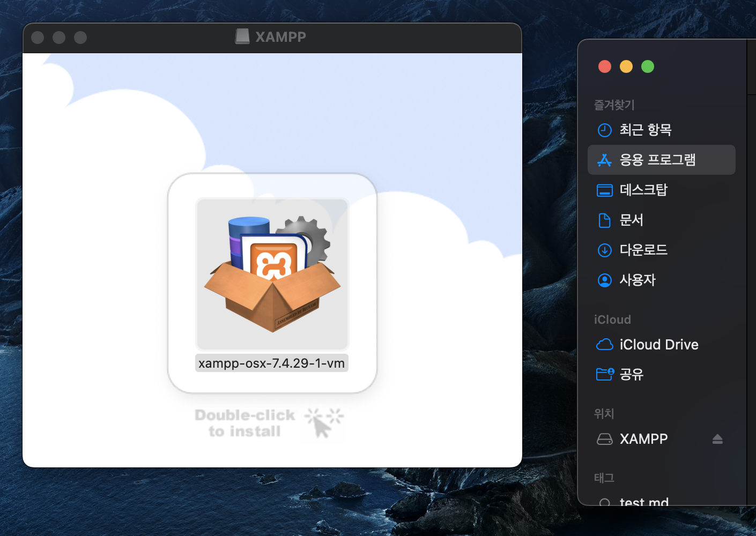The width and height of the screenshot is (756, 536).
Task: Click the iCloud section header
Action: pyautogui.click(x=612, y=319)
